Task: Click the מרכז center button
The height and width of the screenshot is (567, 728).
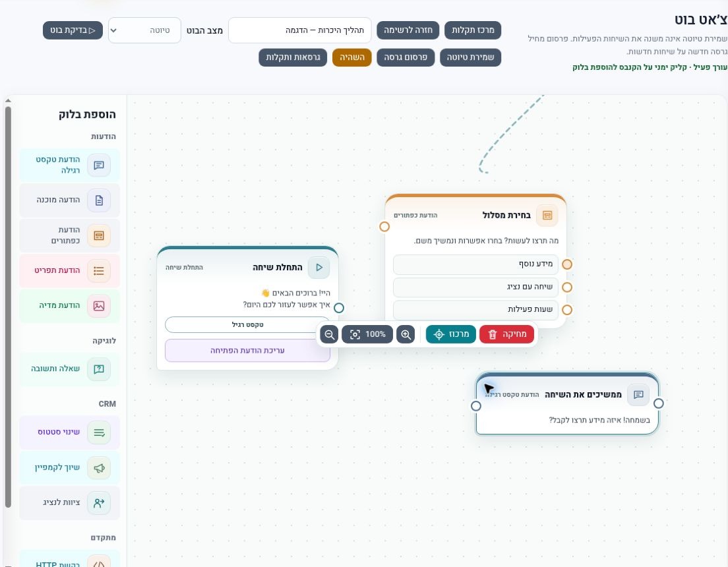Action: 451,334
